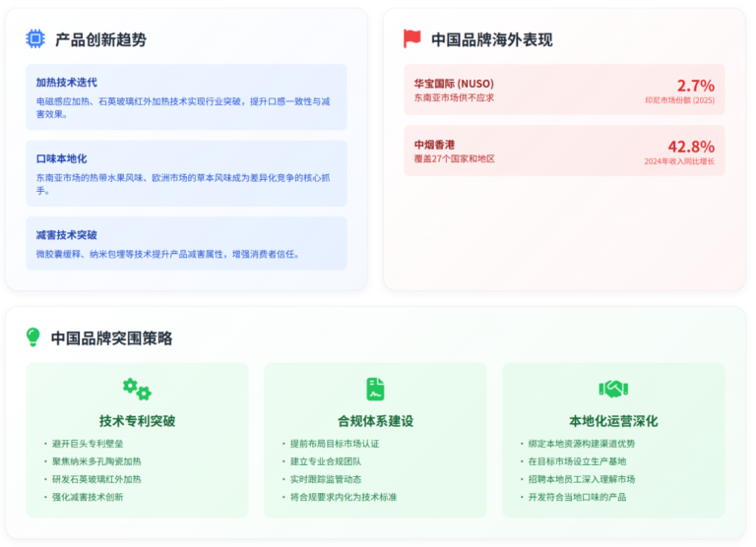Click the 东南亚市场供不应求 subtitle
This screenshot has height=547, width=756.
point(454,97)
